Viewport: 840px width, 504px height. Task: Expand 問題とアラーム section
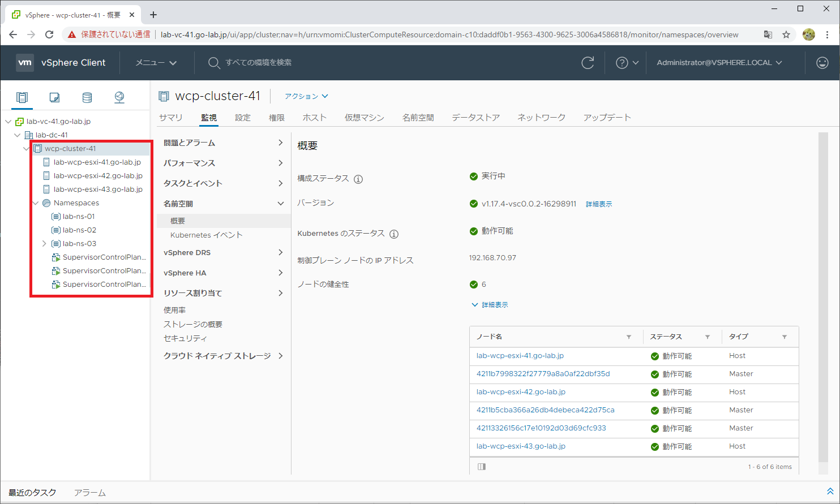pos(224,143)
